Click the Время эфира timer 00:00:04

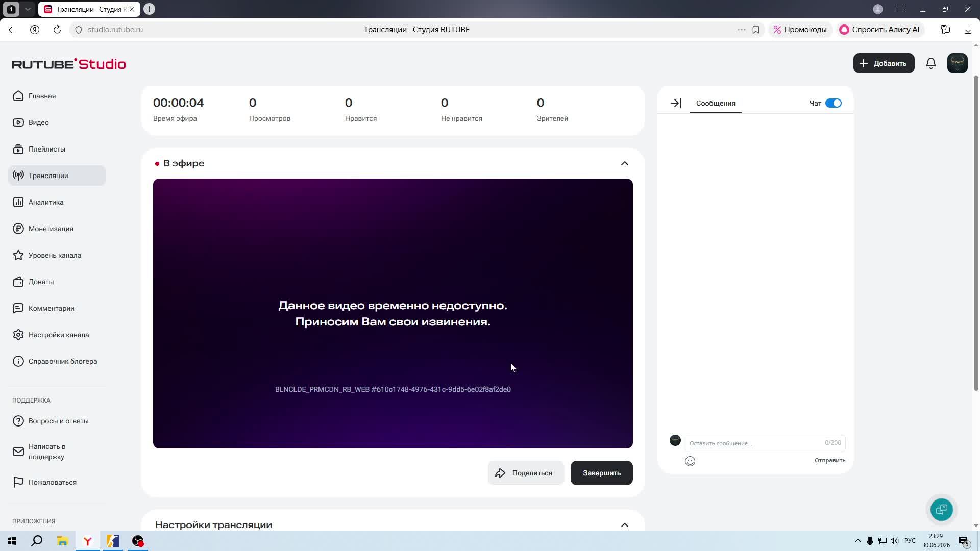pyautogui.click(x=178, y=103)
